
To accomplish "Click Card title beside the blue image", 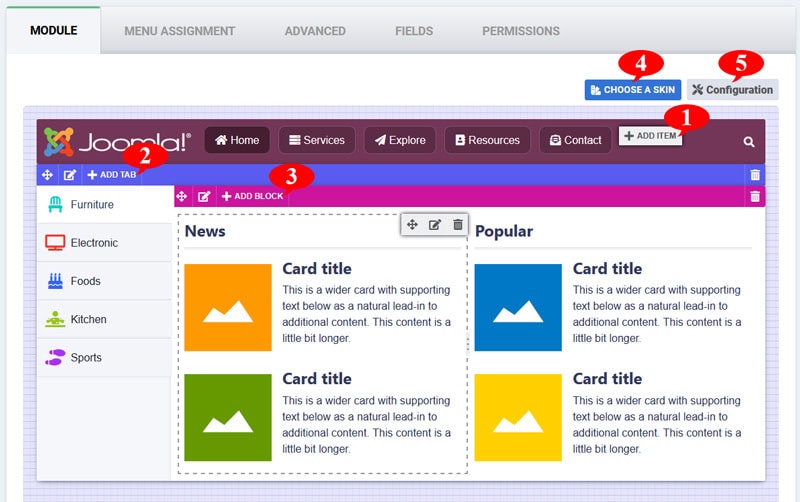I will (x=607, y=268).
